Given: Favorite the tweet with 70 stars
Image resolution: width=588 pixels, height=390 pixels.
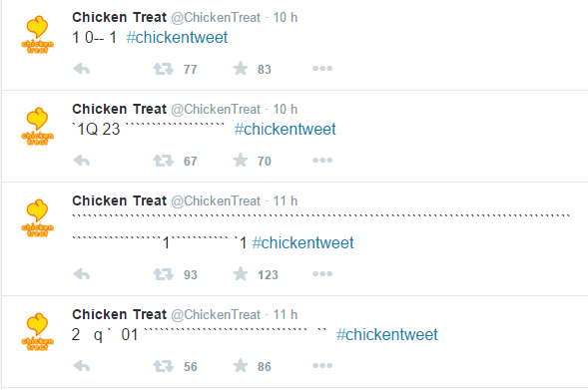Looking at the screenshot, I should pyautogui.click(x=241, y=161).
